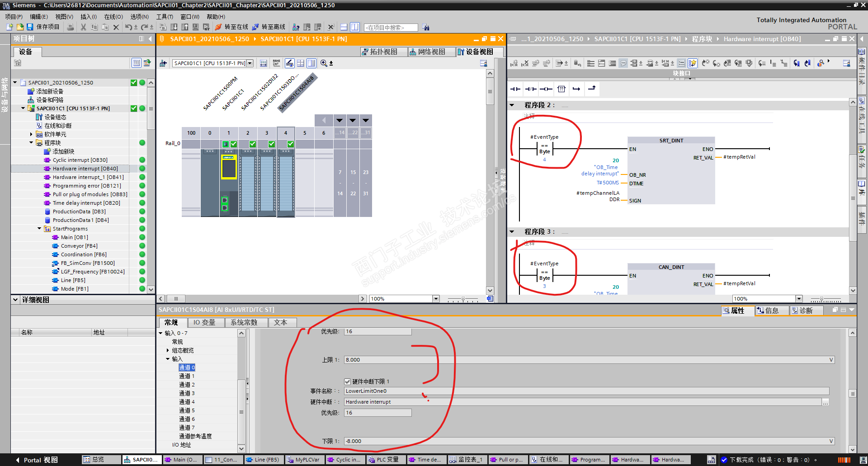Image resolution: width=868 pixels, height=466 pixels.
Task: Open Diagnostics tab in inspector
Action: pos(806,311)
